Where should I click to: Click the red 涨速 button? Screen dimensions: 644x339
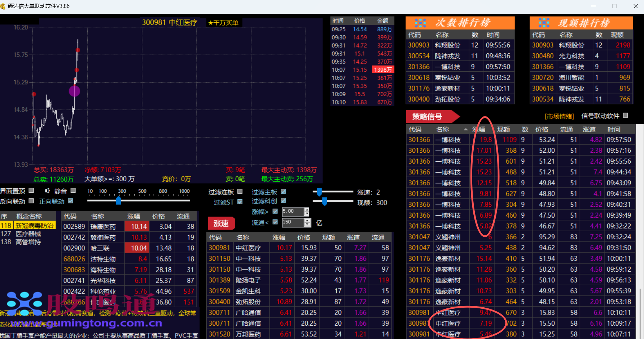[221, 223]
